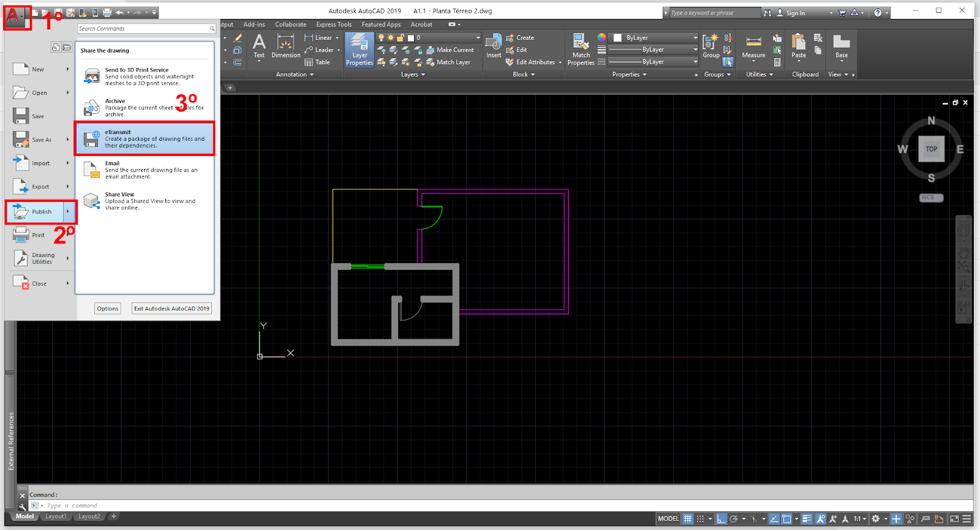Click the command line input field
The height and width of the screenshot is (530, 980).
502,506
